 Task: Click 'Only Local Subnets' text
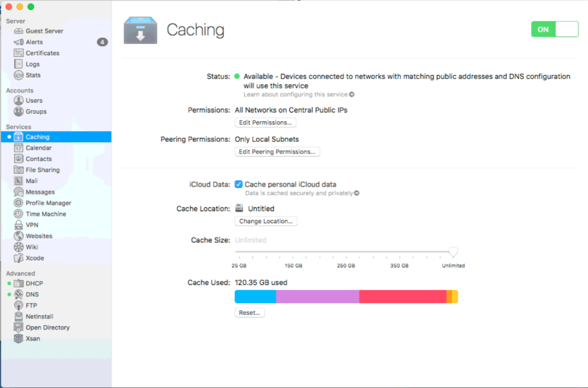click(x=266, y=139)
